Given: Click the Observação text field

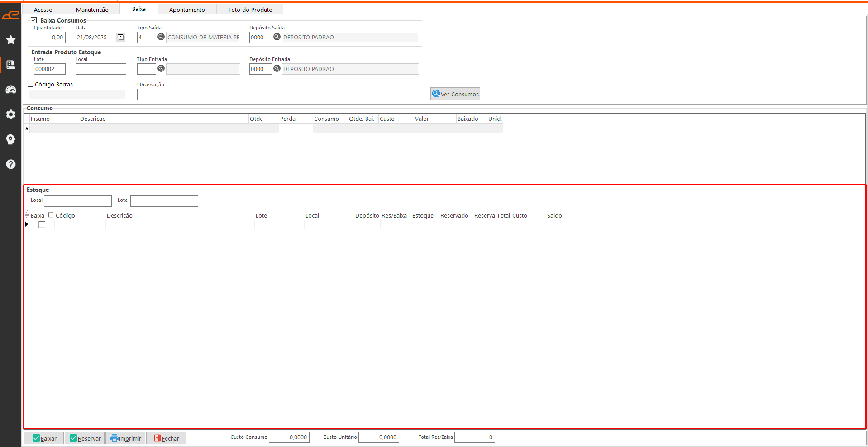Looking at the screenshot, I should coord(279,95).
